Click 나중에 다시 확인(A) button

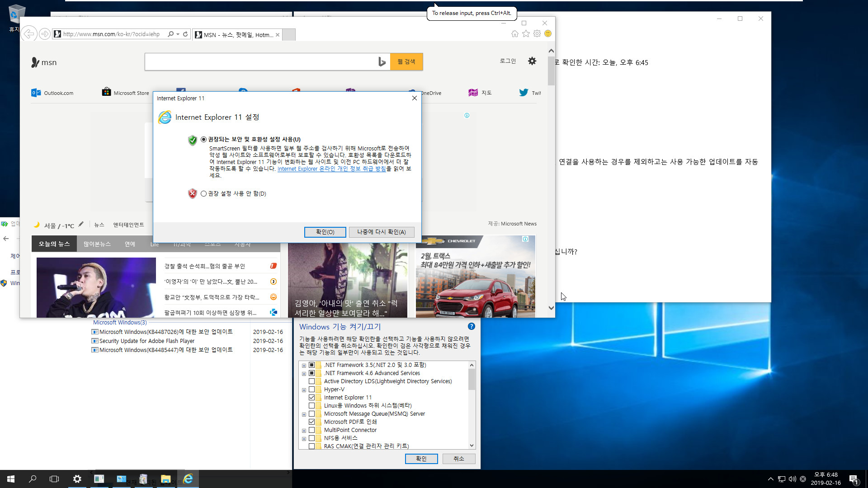pos(382,232)
